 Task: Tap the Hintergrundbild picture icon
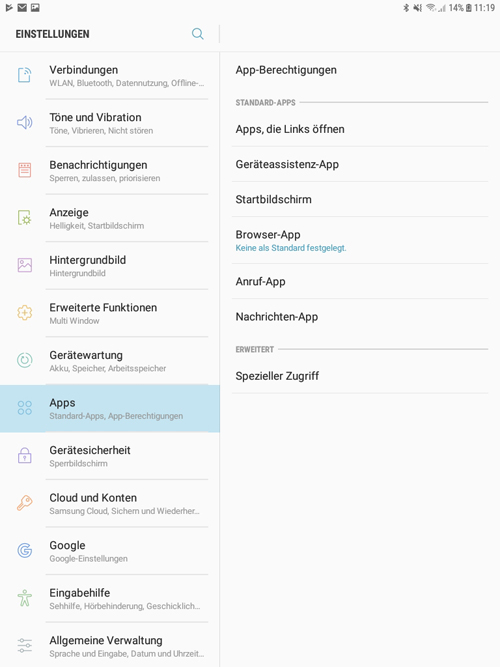pos(25,265)
